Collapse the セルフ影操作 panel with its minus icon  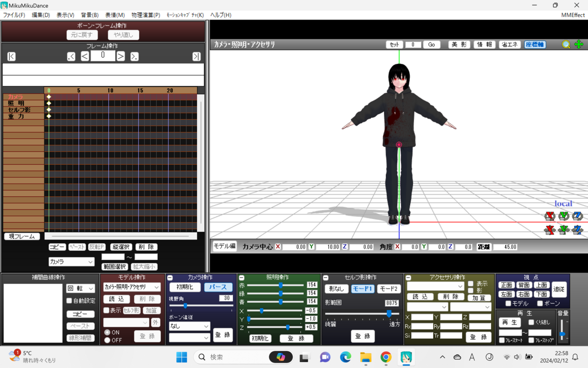tap(325, 278)
